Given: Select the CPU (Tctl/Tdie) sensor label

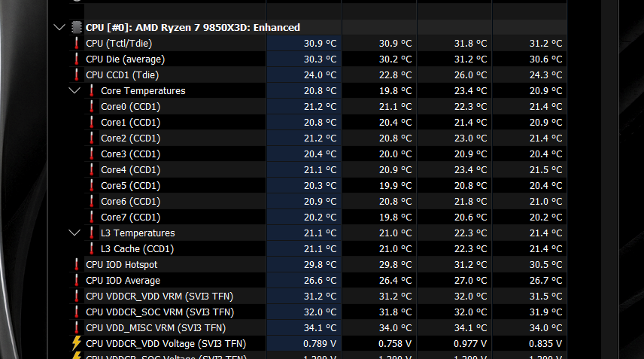Looking at the screenshot, I should click(x=119, y=44).
